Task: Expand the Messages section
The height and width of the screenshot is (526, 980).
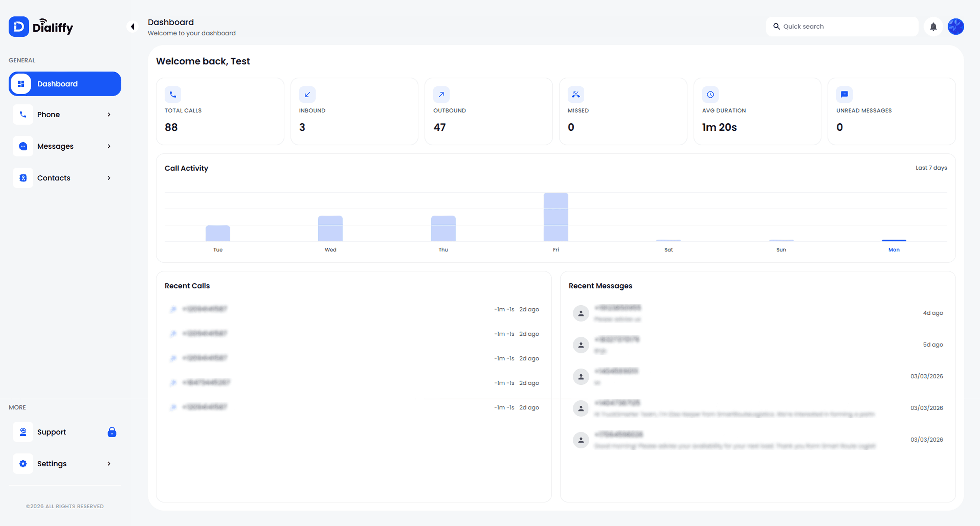Action: [109, 146]
